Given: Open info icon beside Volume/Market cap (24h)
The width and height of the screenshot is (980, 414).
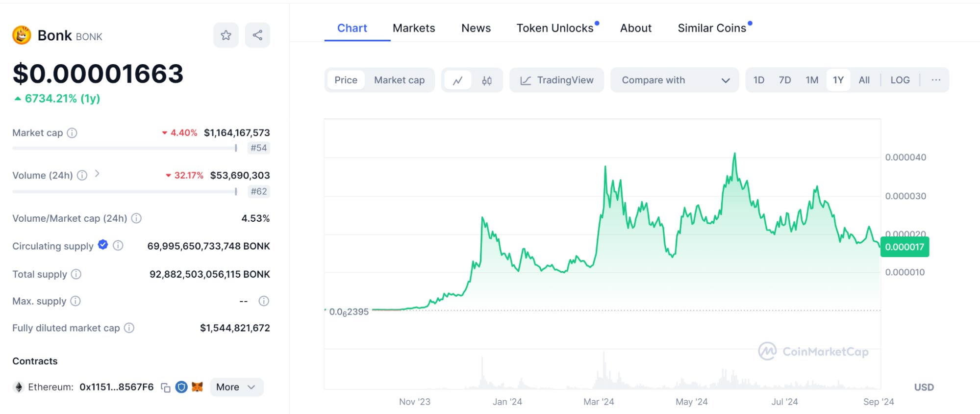Looking at the screenshot, I should point(137,218).
